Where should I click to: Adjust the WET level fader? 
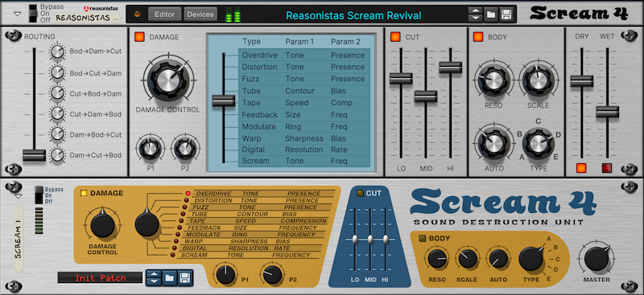click(x=607, y=111)
